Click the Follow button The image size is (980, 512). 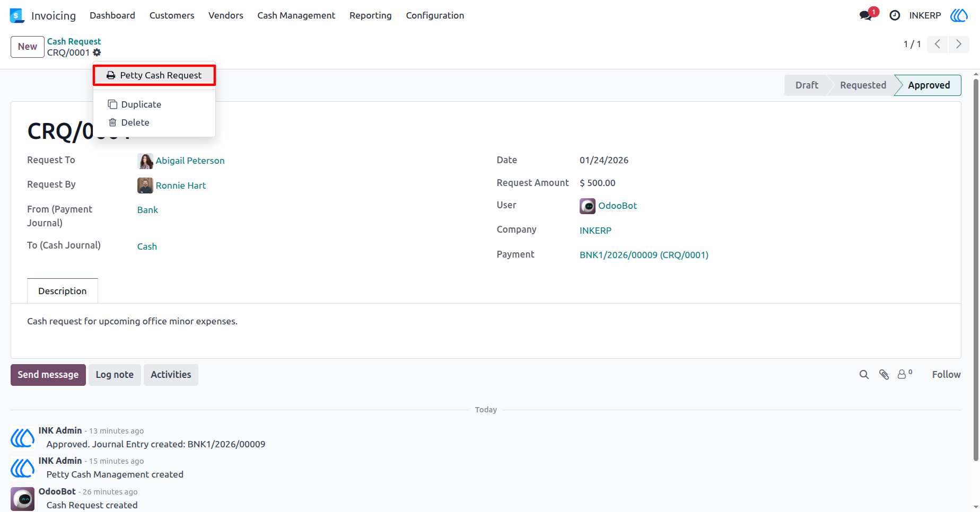946,375
